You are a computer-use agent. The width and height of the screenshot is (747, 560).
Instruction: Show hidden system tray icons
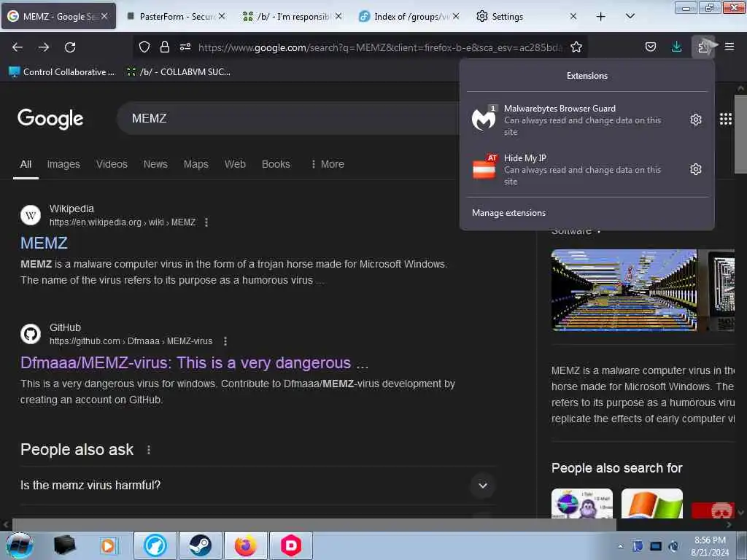(620, 546)
